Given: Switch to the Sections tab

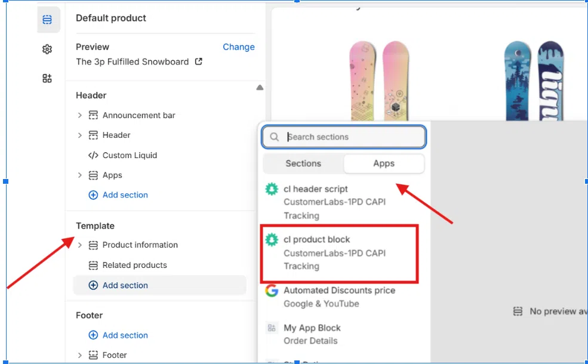Looking at the screenshot, I should tap(303, 164).
